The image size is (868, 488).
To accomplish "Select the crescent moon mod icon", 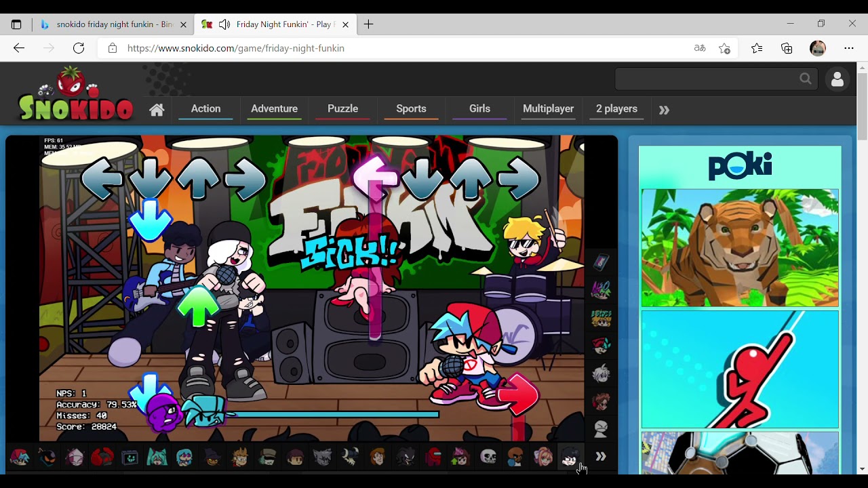I will pyautogui.click(x=350, y=457).
